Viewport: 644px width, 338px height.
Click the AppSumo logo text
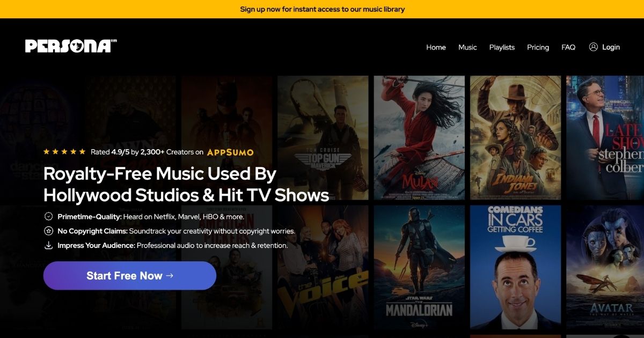pos(230,152)
